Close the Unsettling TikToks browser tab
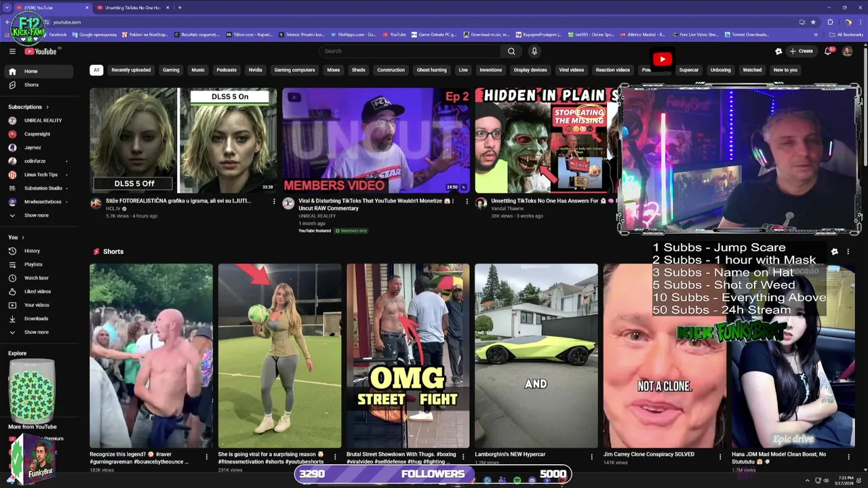 coord(167,7)
